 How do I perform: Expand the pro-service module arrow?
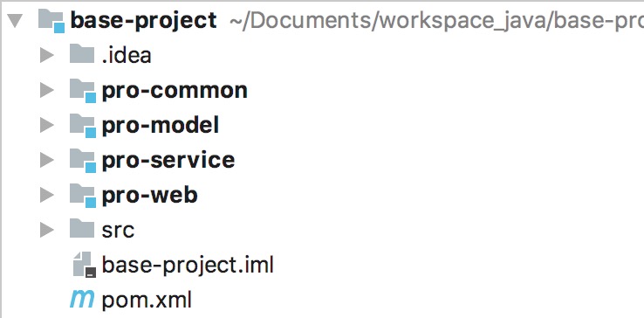click(x=47, y=160)
